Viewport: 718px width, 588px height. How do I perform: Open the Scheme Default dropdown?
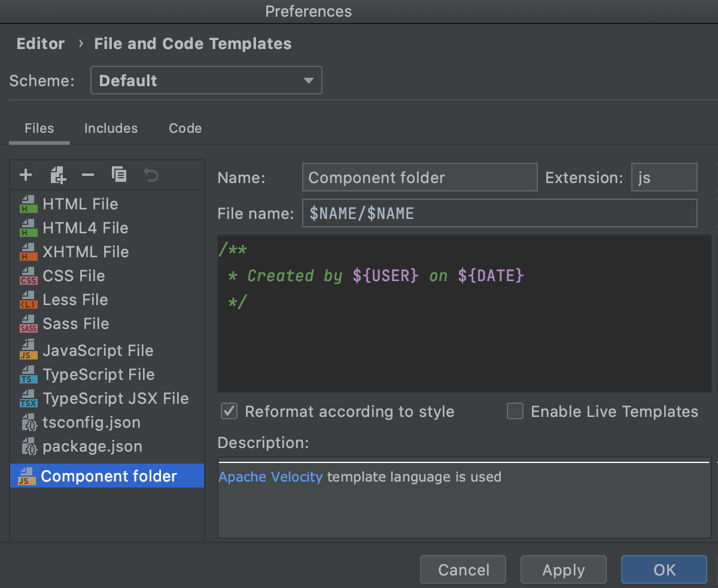coord(206,81)
